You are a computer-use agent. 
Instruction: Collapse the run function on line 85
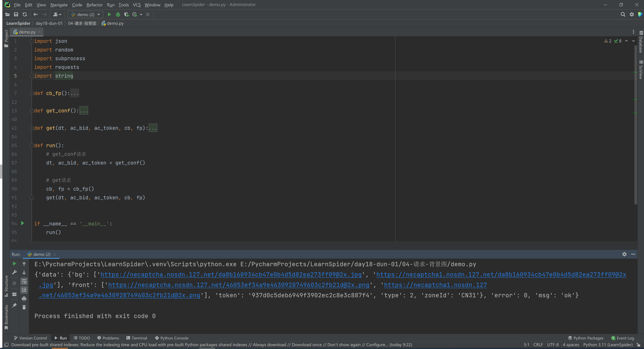32,145
